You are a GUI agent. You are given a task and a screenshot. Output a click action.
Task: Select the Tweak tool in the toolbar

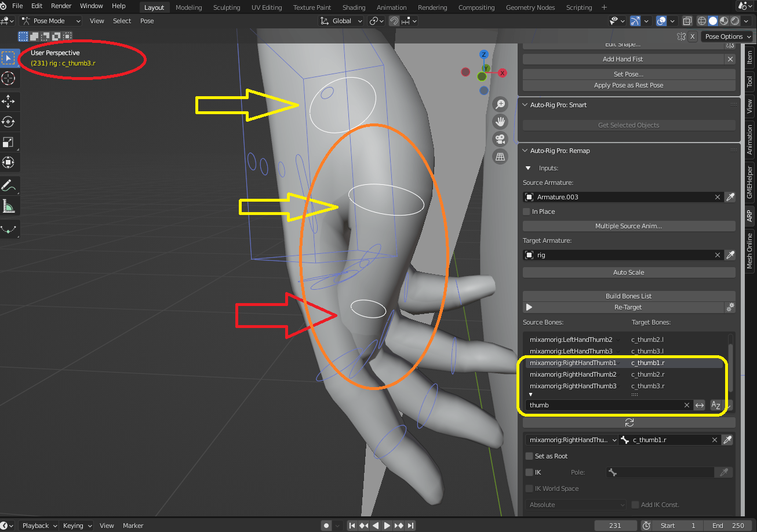coord(9,57)
